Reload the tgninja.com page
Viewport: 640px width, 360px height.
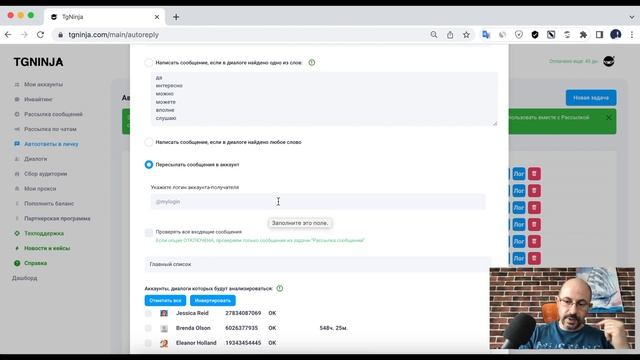[x=40, y=35]
